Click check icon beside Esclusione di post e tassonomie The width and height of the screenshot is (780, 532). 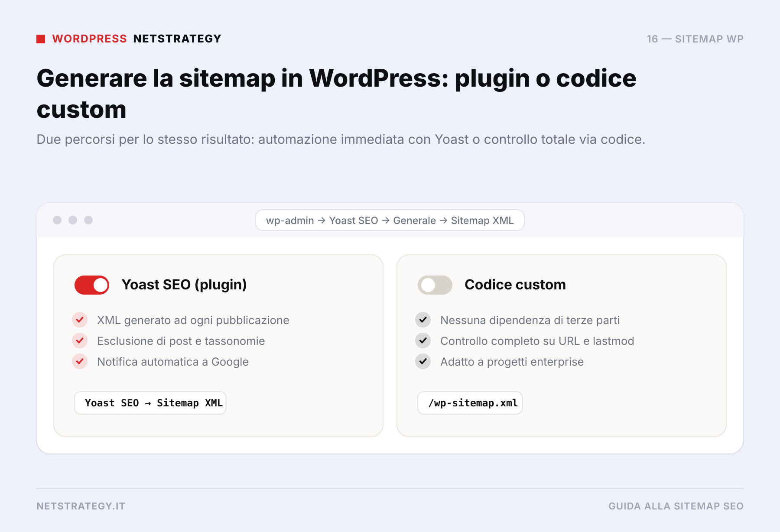pos(80,341)
